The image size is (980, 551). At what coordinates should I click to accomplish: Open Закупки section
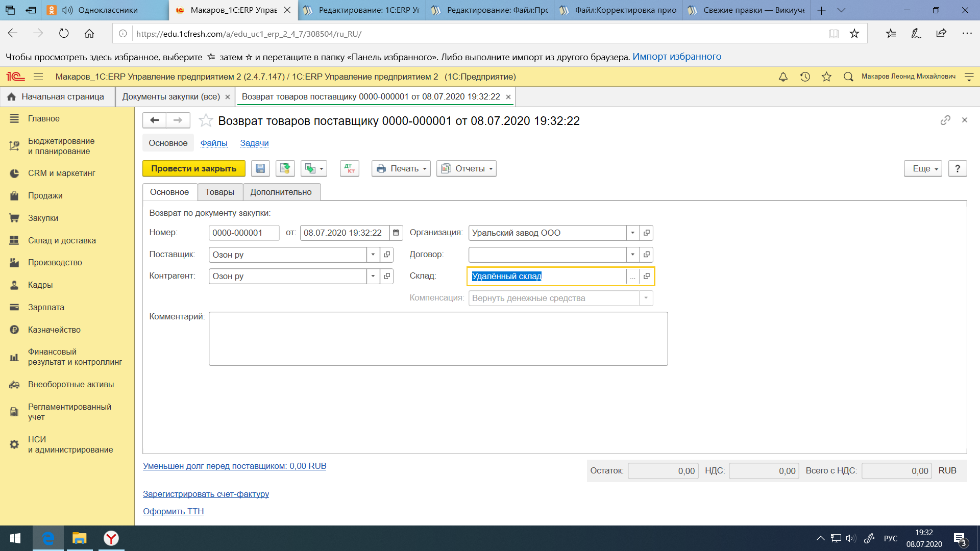43,218
